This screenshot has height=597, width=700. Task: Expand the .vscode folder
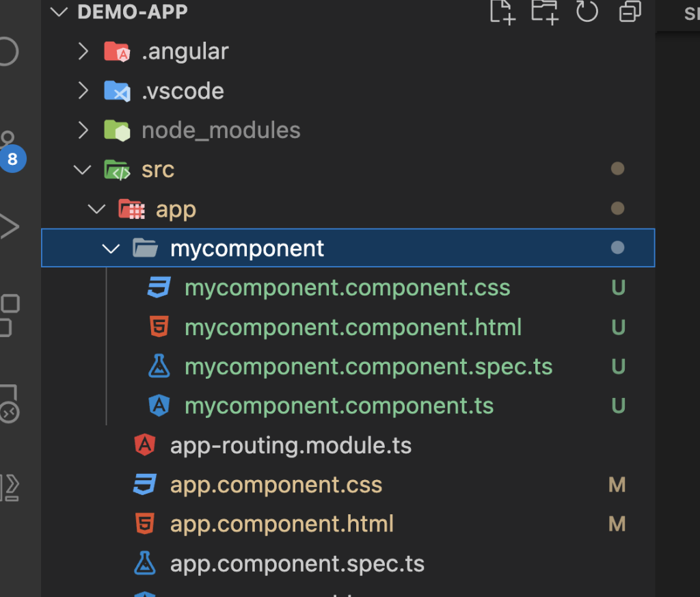83,91
